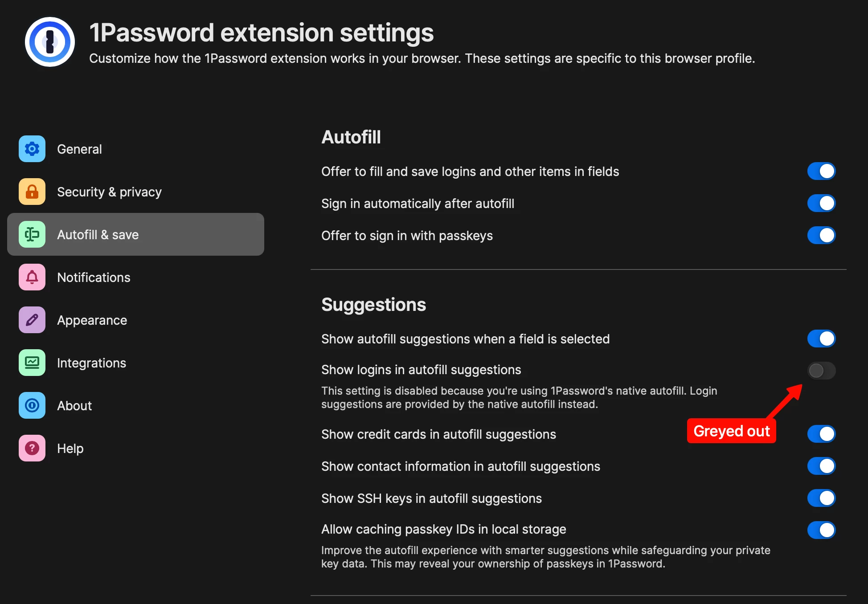Click 'Show logins in autofill suggestions' label
The image size is (868, 604).
[x=421, y=370]
